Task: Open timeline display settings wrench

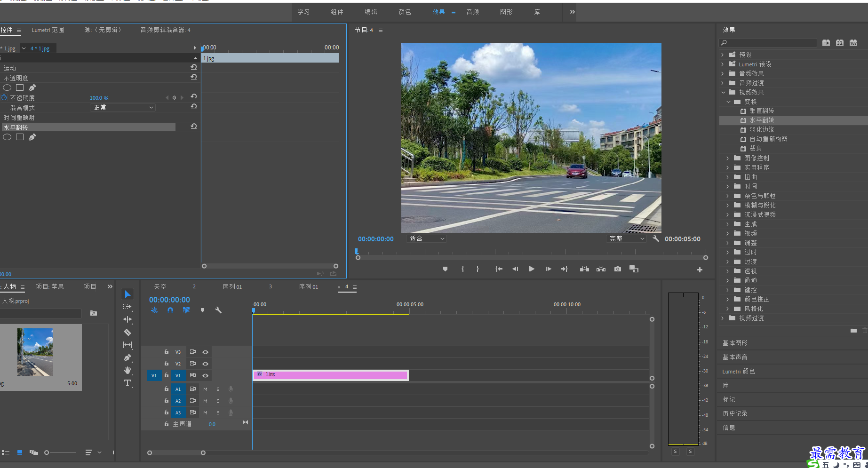Action: click(218, 310)
